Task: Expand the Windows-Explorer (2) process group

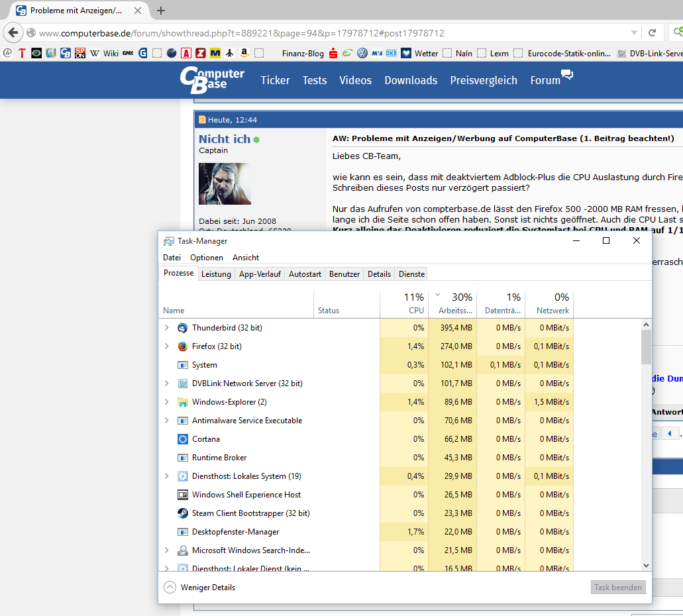Action: tap(166, 402)
